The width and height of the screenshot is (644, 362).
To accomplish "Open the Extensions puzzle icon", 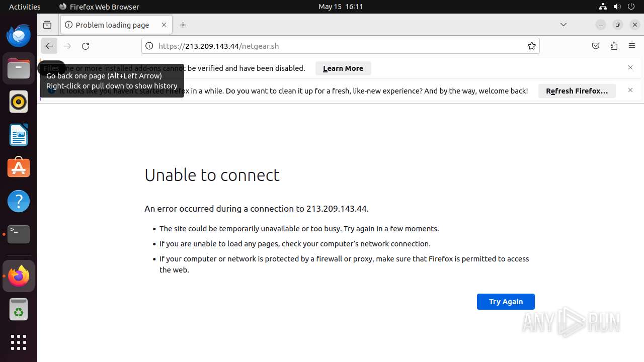I will pyautogui.click(x=614, y=46).
